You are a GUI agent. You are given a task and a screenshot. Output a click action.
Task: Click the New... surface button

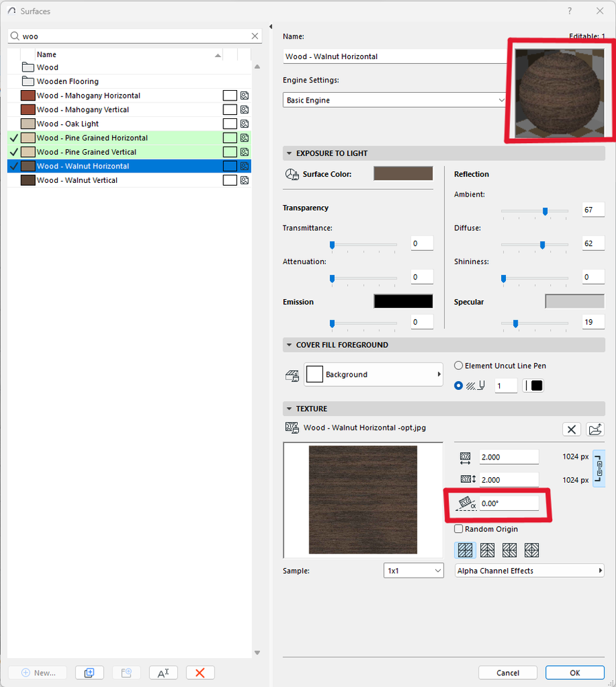coord(38,673)
